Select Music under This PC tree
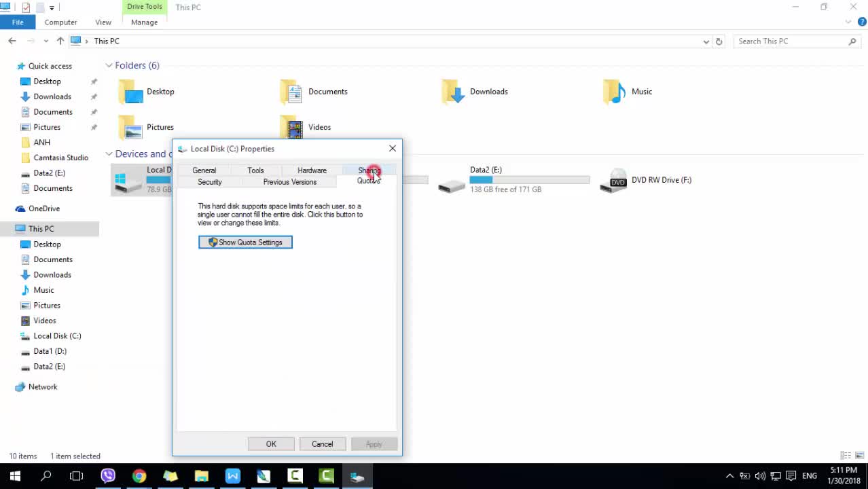The width and height of the screenshot is (868, 489). click(43, 290)
